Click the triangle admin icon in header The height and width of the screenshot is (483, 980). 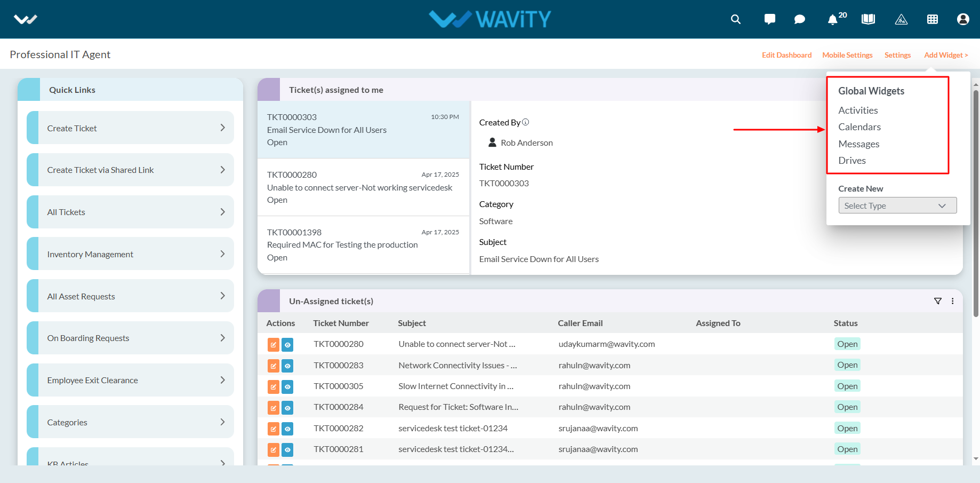tap(901, 19)
